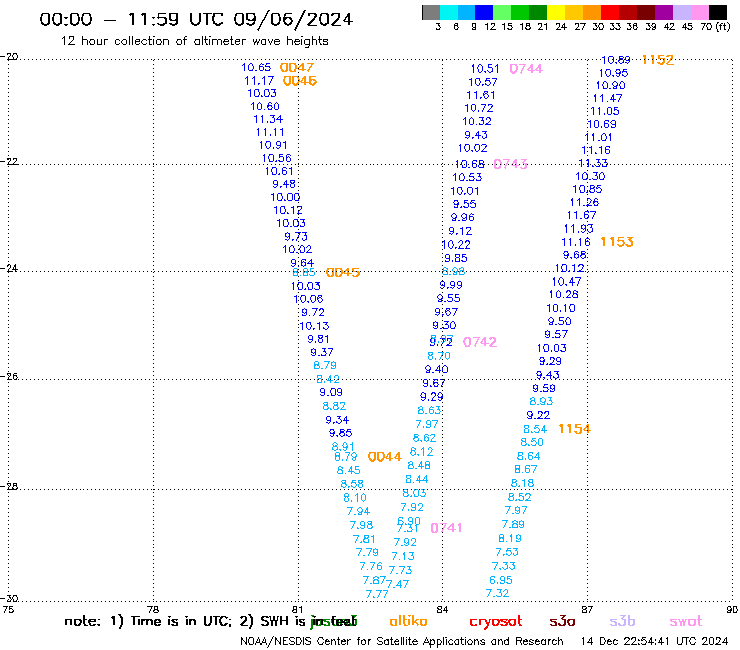Click the pure red legend color swatch
The height and width of the screenshot is (650, 740).
[x=610, y=12]
